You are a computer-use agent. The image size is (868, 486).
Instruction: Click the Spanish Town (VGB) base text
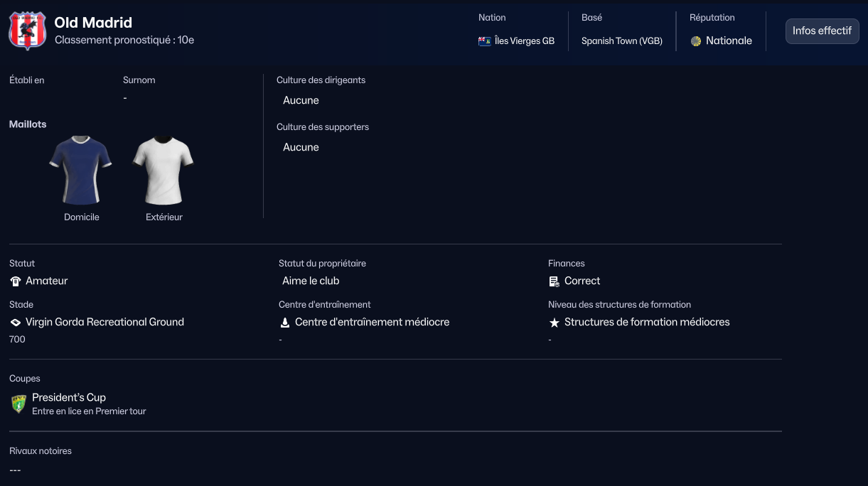pos(621,41)
